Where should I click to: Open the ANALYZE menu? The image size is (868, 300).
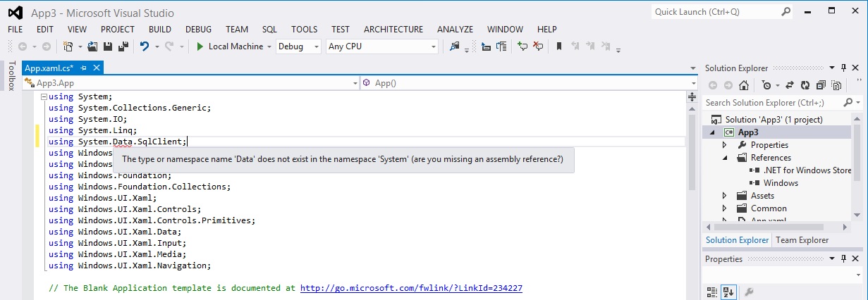click(x=455, y=30)
